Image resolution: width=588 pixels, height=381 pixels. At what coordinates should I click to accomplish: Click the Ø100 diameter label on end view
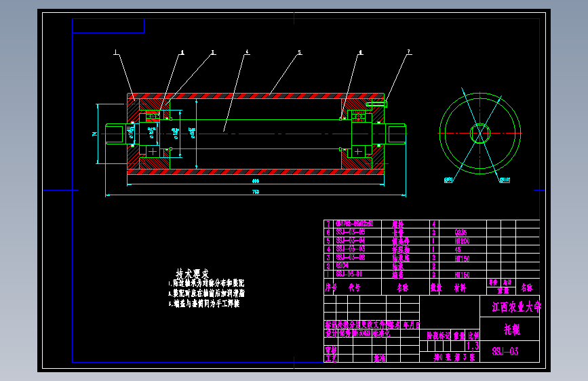coord(505,180)
